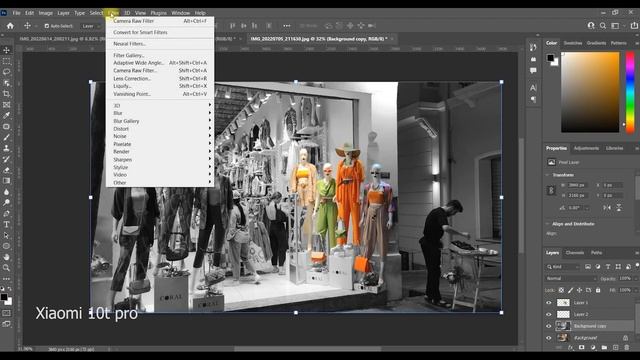Viewport: 640px width, 360px height.
Task: Select the Object Selection tool
Action: pyautogui.click(x=7, y=83)
